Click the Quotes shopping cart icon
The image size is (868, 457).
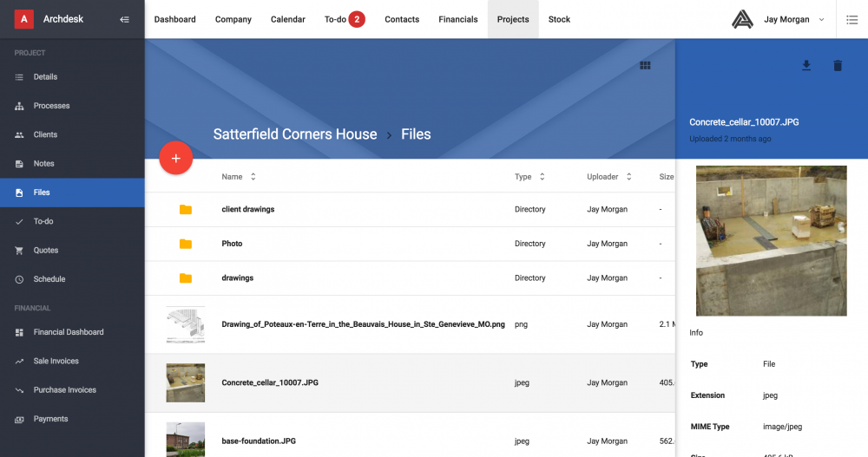click(19, 250)
